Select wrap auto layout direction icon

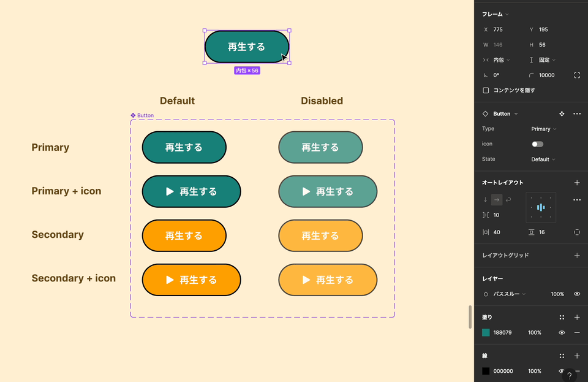click(x=508, y=200)
